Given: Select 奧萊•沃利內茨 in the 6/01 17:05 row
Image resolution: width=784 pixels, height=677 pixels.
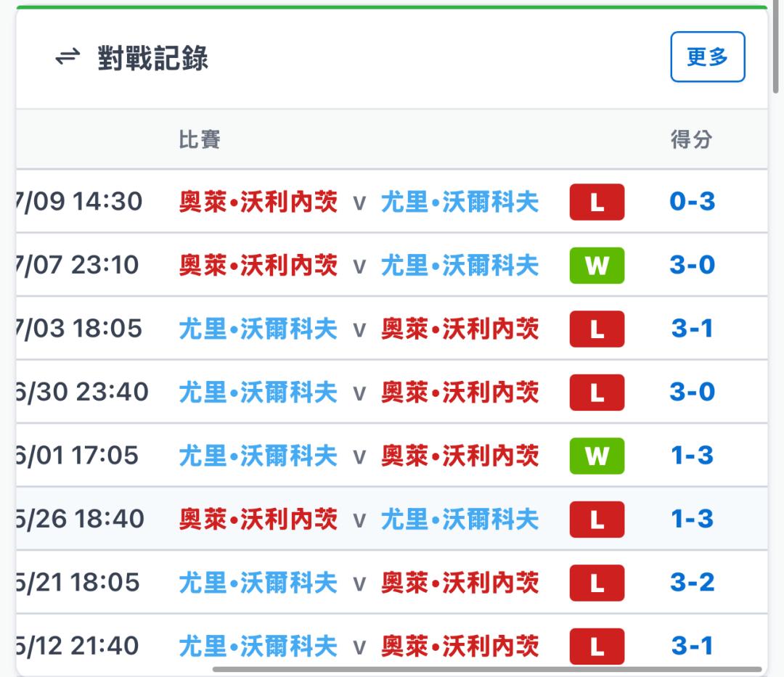Looking at the screenshot, I should (x=460, y=456).
